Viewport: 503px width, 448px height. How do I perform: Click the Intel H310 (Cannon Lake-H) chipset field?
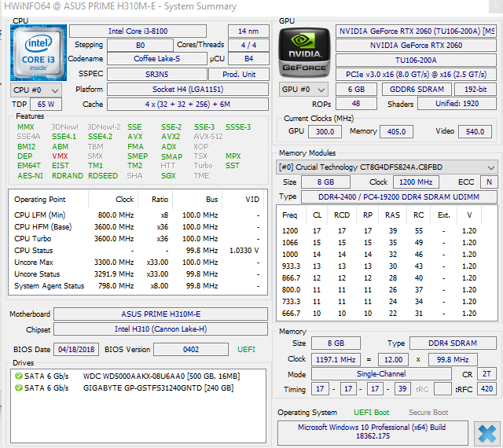click(160, 329)
